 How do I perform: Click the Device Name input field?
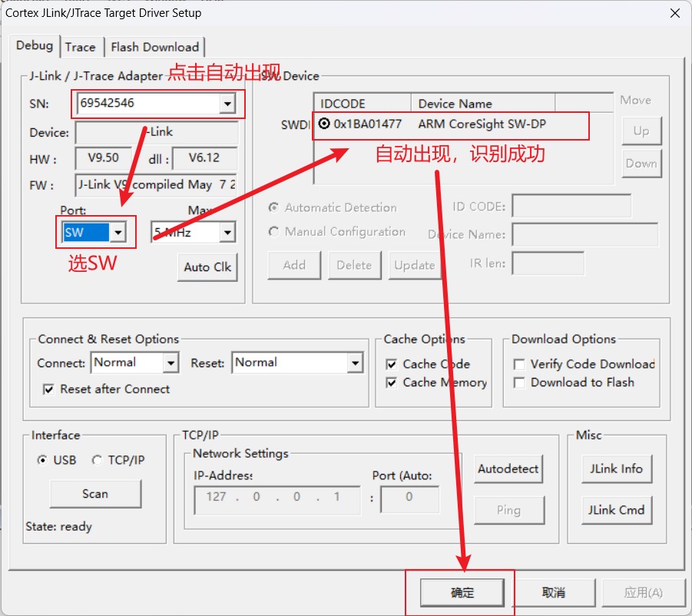click(584, 234)
